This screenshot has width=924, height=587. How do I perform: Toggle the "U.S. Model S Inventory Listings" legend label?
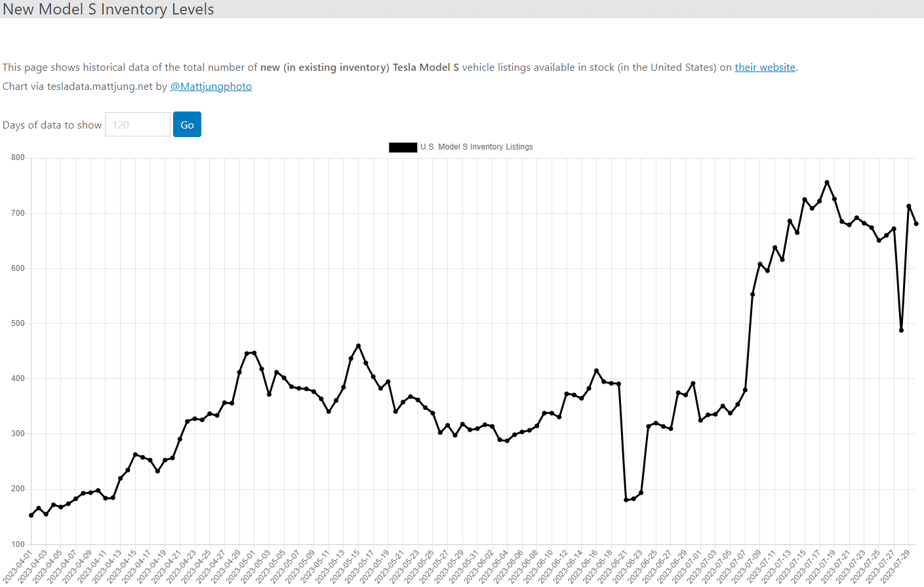pos(477,147)
